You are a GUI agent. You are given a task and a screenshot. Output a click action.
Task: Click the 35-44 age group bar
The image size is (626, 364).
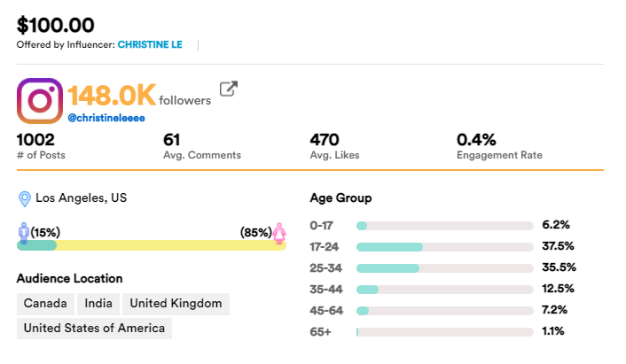point(444,290)
